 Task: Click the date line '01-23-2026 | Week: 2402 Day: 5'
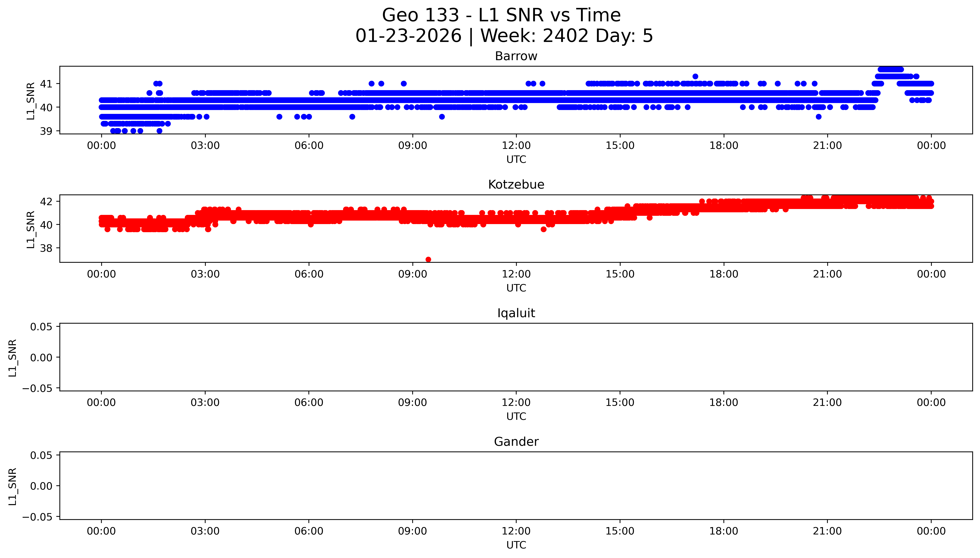click(x=504, y=36)
